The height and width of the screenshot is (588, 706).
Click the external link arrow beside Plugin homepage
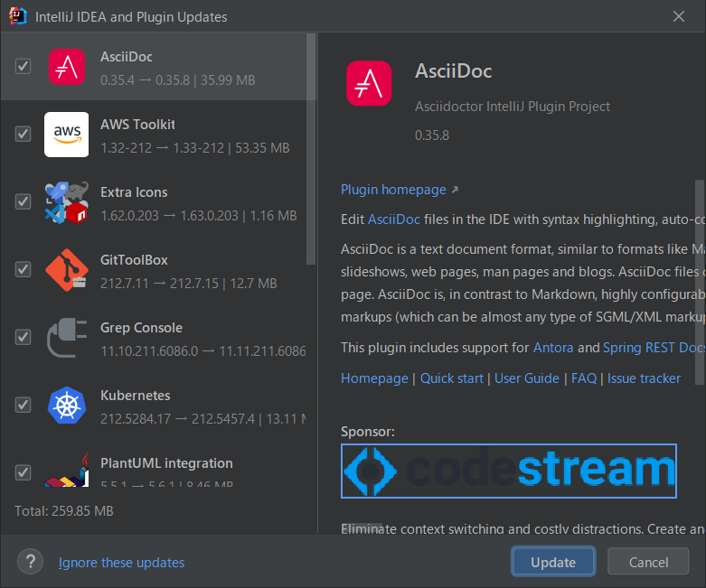[x=456, y=190]
